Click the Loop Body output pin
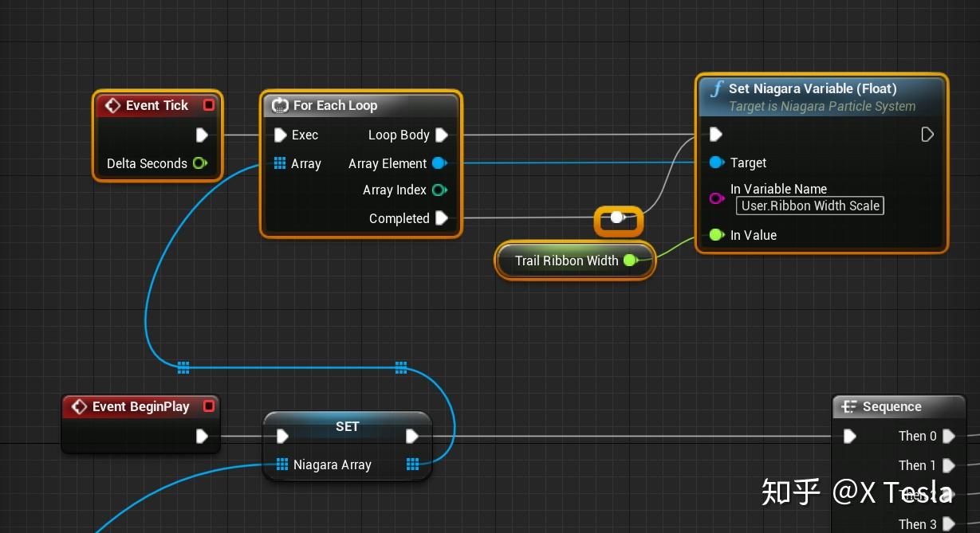 click(x=442, y=135)
